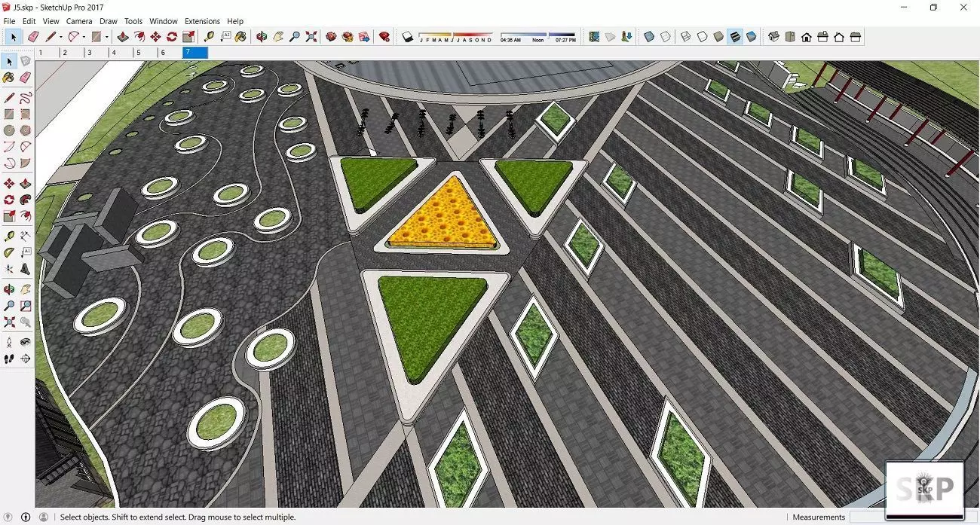Image resolution: width=980 pixels, height=525 pixels.
Task: Enable Shaded face style
Action: coord(718,37)
